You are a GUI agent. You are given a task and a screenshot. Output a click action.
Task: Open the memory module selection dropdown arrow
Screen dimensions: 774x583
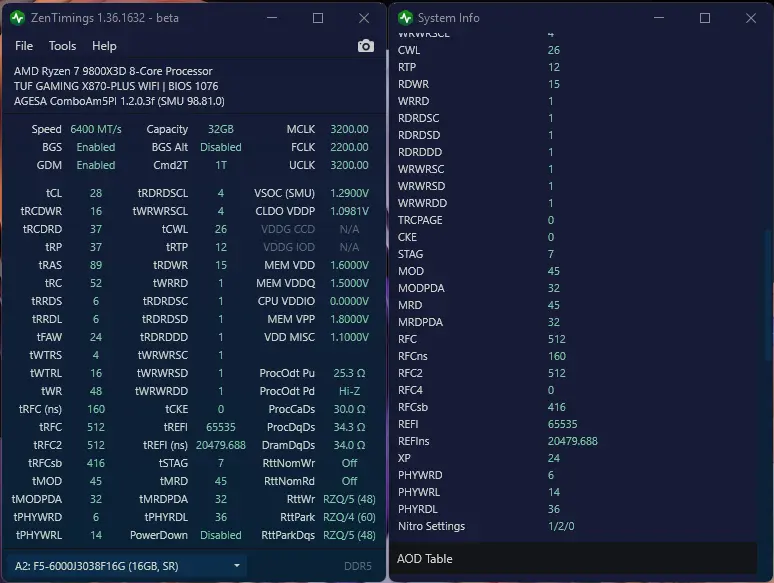(x=237, y=566)
